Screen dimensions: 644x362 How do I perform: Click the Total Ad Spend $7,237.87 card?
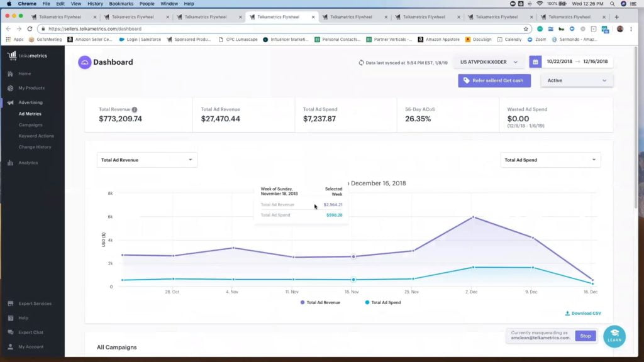coord(346,115)
